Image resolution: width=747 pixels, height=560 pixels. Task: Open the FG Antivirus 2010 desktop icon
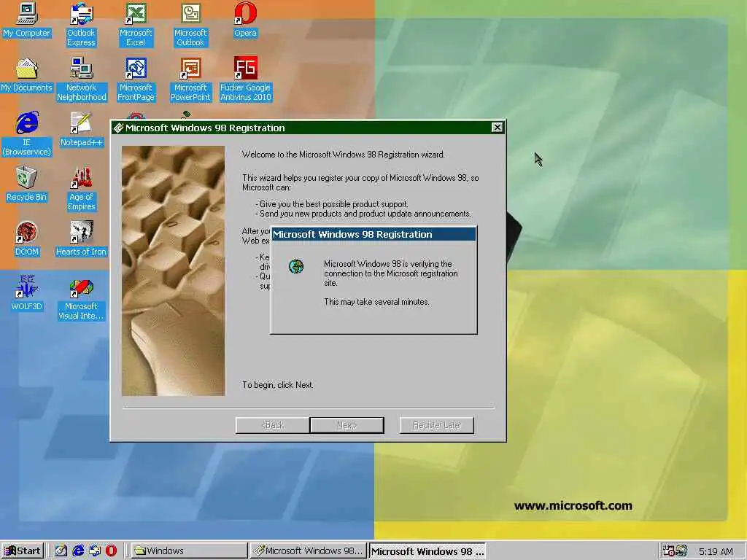coord(245,79)
